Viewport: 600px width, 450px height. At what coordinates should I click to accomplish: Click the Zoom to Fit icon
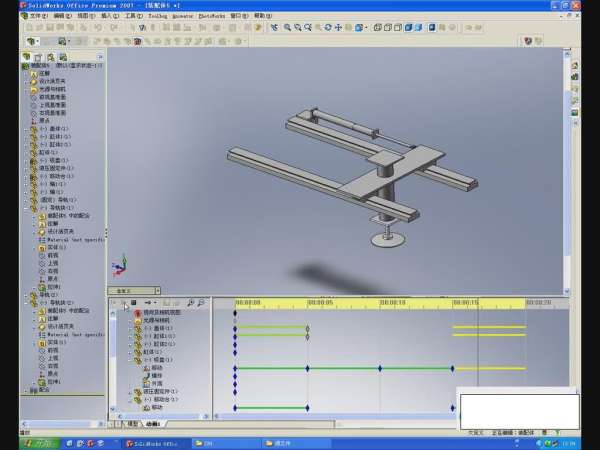287,28
